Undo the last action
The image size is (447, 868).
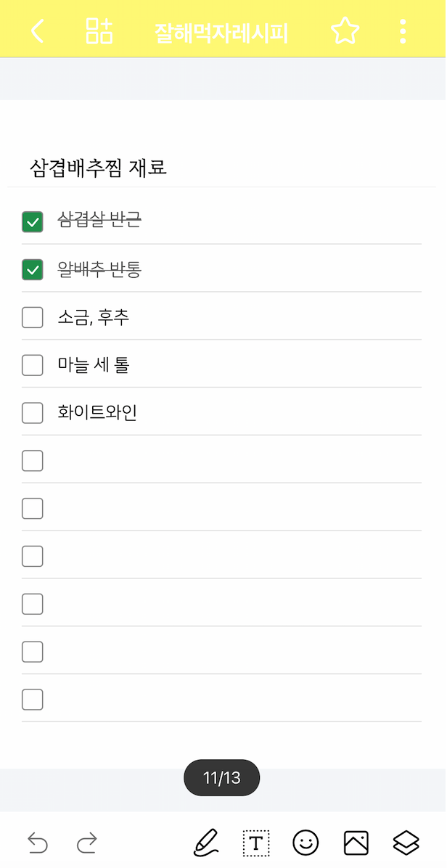tap(38, 843)
